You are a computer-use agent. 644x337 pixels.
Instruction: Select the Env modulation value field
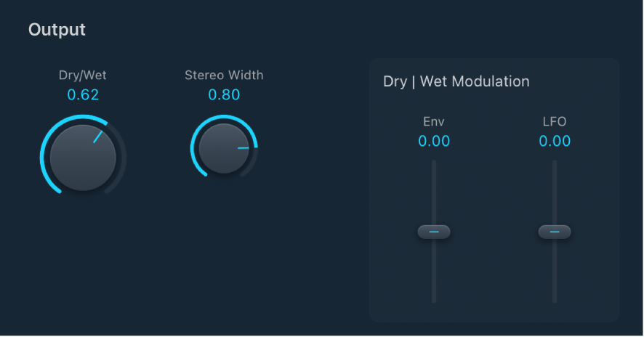tap(434, 142)
